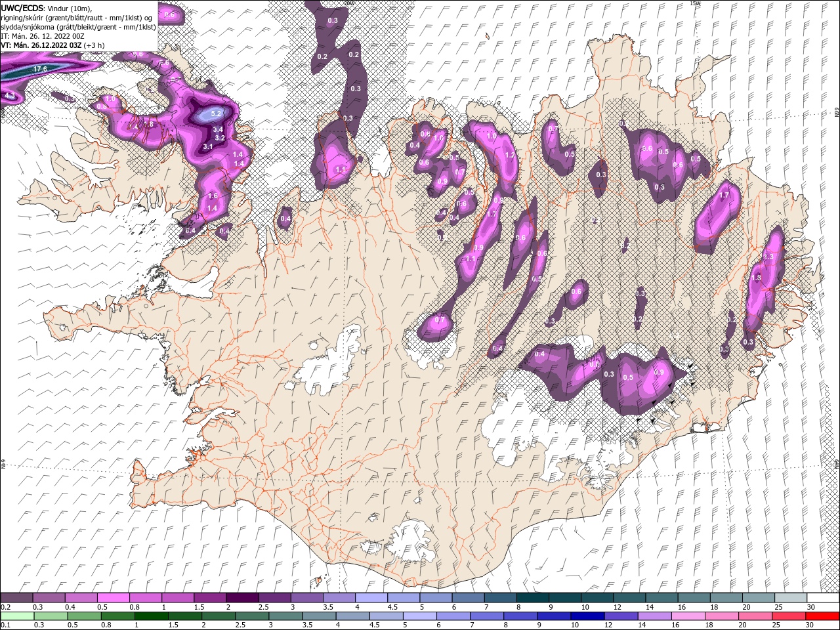This screenshot has height=630, width=840.
Task: Click the 1.2 precipitation value label
Action: point(510,156)
